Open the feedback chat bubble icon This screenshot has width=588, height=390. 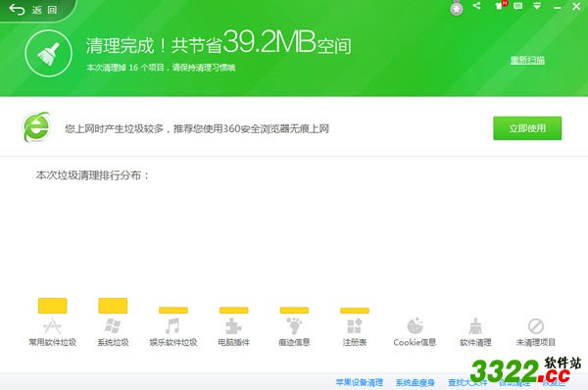[517, 6]
